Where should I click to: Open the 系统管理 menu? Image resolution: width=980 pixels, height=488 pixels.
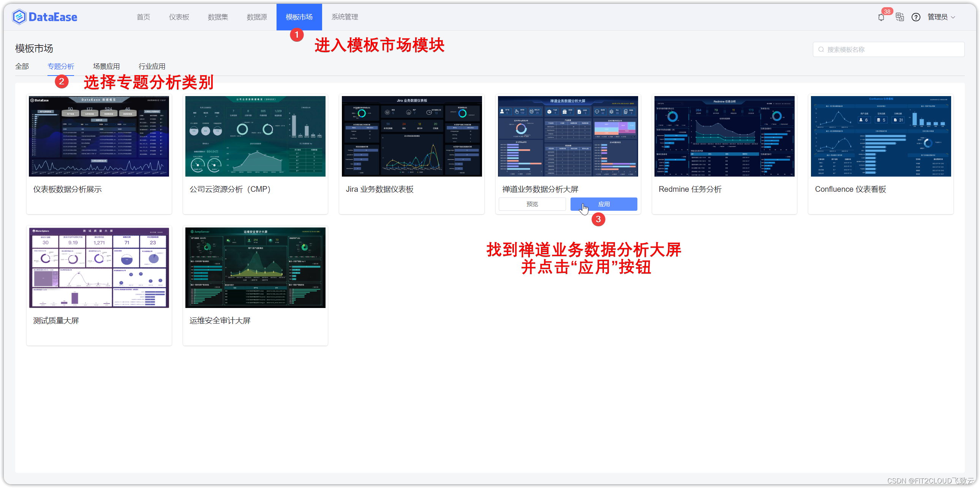coord(344,17)
